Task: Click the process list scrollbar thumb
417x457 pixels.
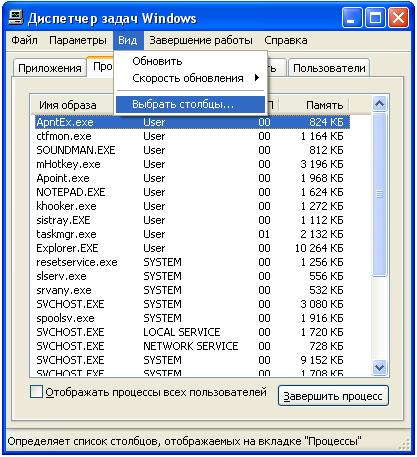Action: (380, 194)
